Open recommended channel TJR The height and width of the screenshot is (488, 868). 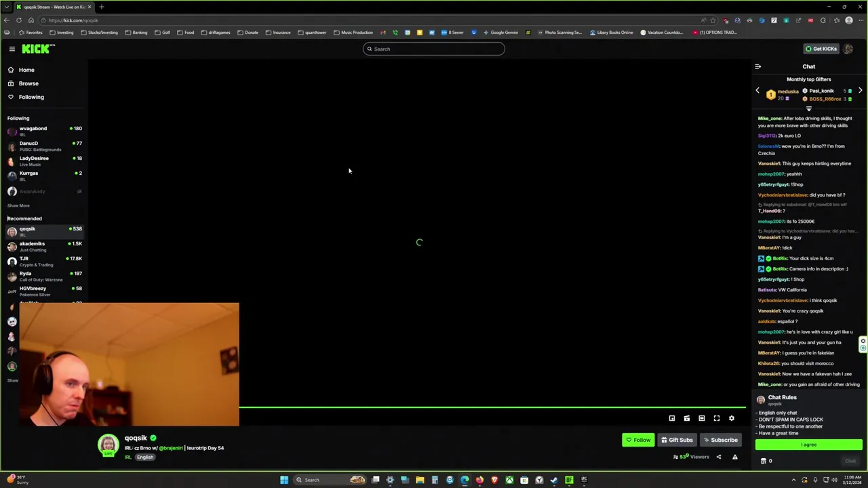coord(44,261)
